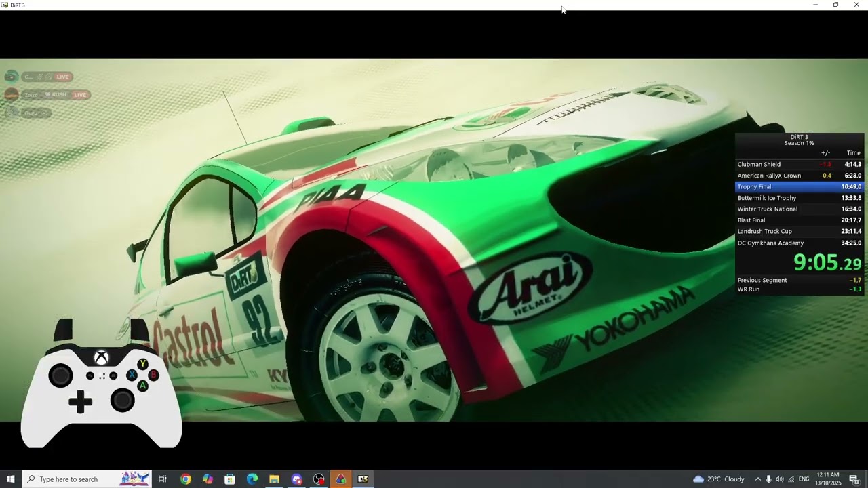
Task: Click the Windows Start button
Action: coord(11,479)
